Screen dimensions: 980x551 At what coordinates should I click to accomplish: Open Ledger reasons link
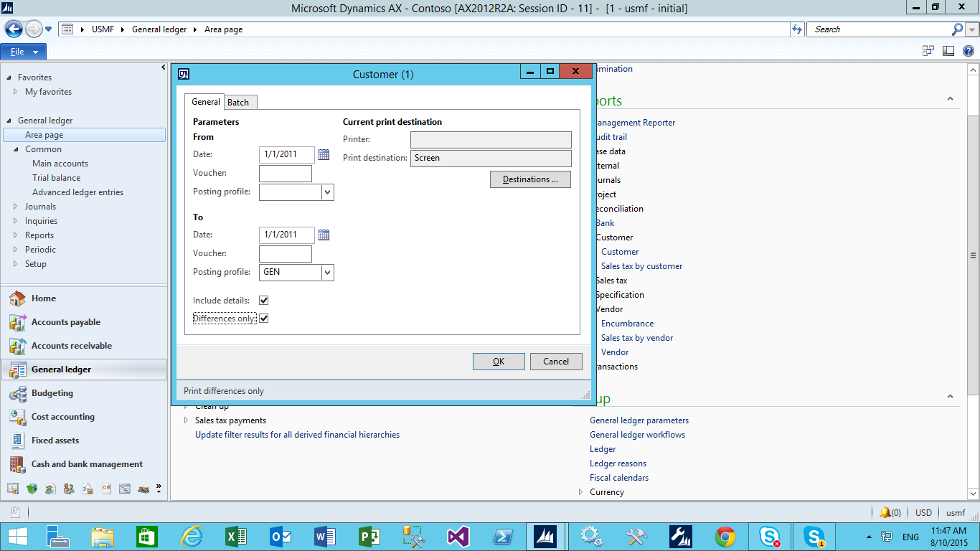(618, 463)
